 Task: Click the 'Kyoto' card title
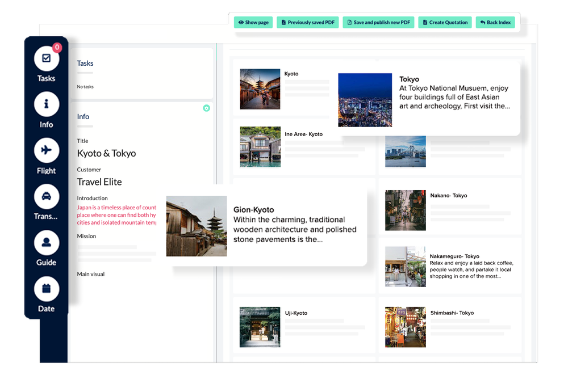[x=291, y=74]
